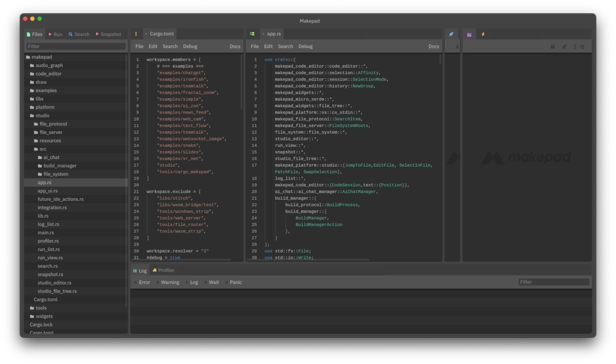Open Search menu in app.rs pane
Image resolution: width=616 pixels, height=364 pixels.
[285, 46]
